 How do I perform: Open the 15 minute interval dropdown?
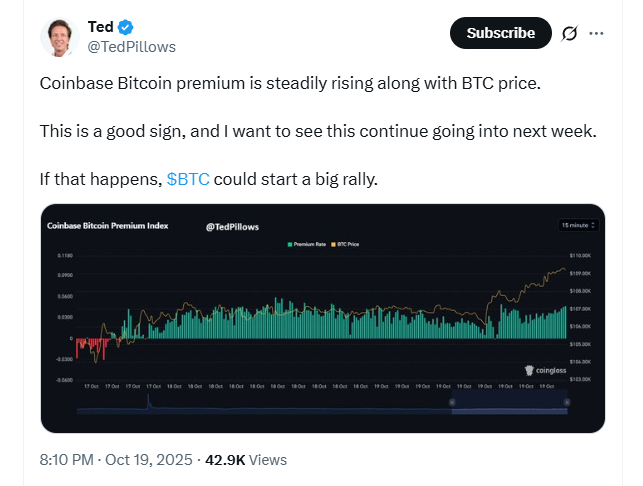[x=579, y=226]
